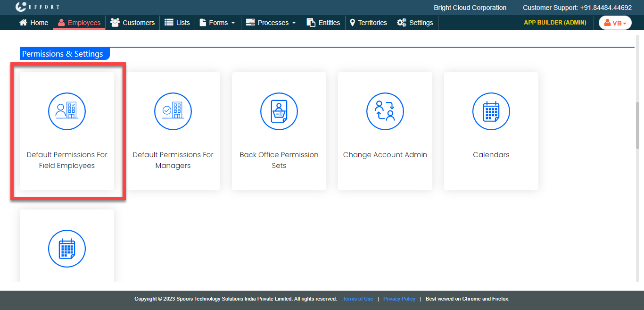Click the Terms of Use link
The height and width of the screenshot is (310, 644).
tap(358, 299)
